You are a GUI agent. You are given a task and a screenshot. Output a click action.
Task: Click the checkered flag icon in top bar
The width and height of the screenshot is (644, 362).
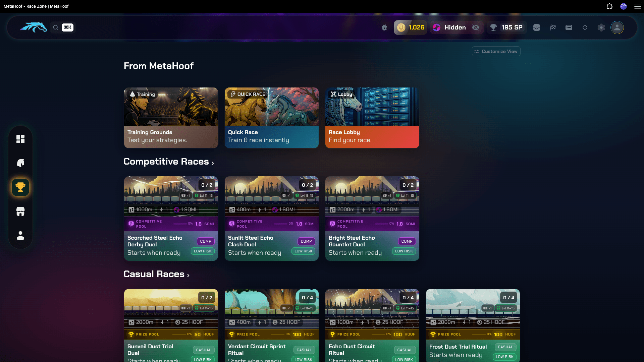pos(553,27)
